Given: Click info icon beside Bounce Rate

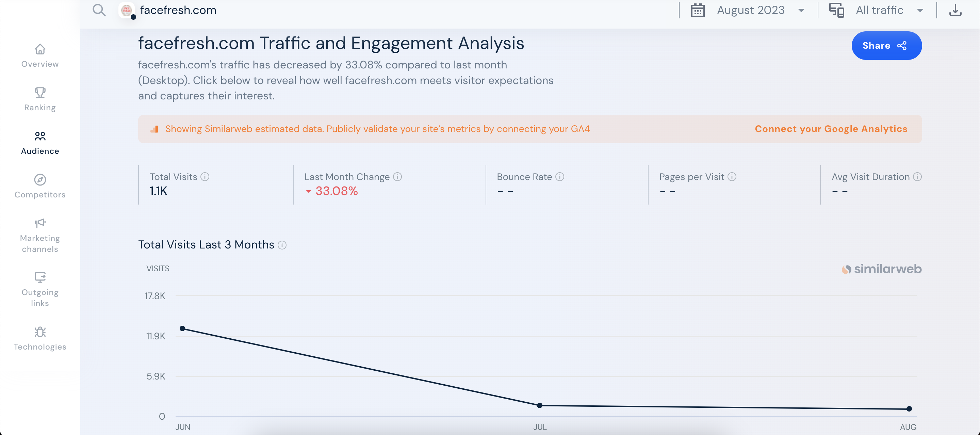Looking at the screenshot, I should pyautogui.click(x=560, y=177).
